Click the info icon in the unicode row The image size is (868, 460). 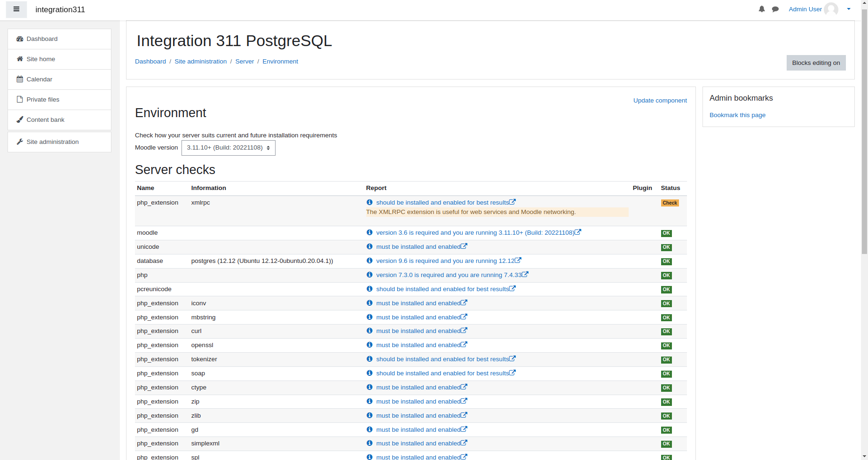click(370, 246)
